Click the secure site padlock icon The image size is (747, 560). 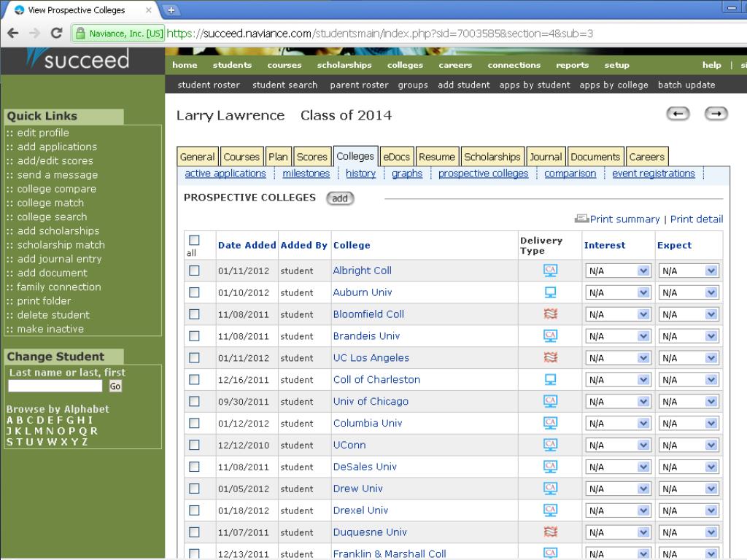(80, 34)
